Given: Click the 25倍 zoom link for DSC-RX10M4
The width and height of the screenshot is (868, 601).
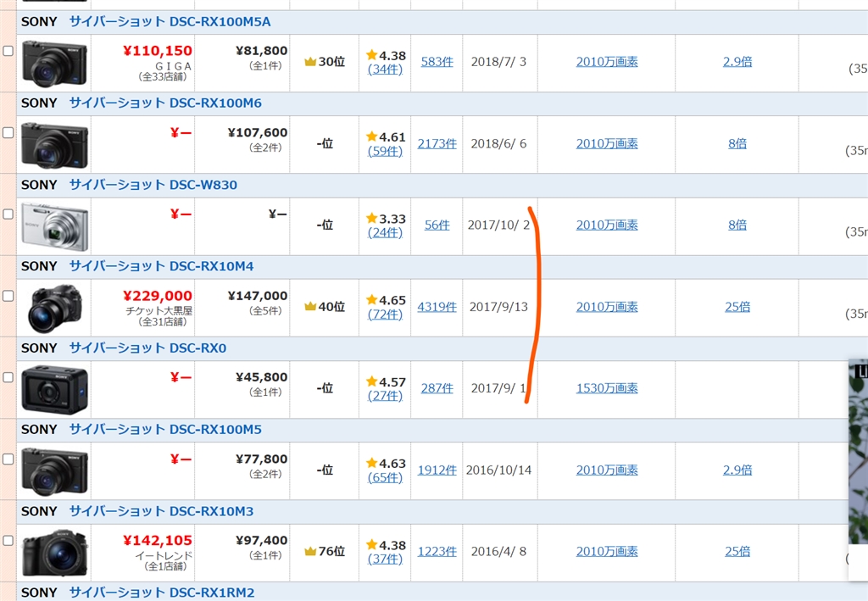Looking at the screenshot, I should (x=737, y=307).
